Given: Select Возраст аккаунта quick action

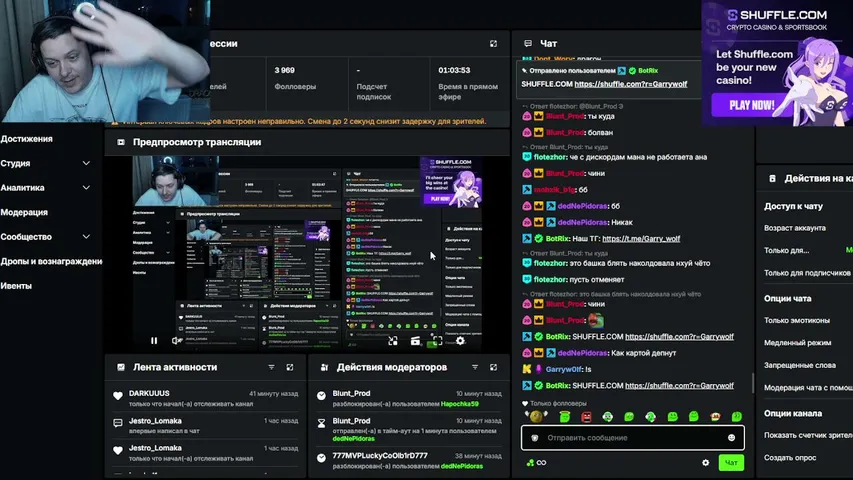Looking at the screenshot, I should [x=795, y=228].
